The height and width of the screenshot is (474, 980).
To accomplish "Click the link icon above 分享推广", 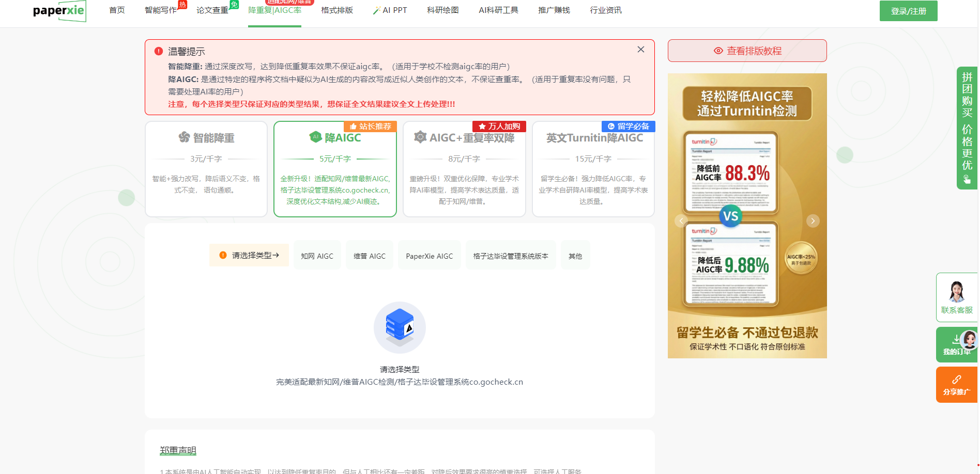I will (957, 379).
